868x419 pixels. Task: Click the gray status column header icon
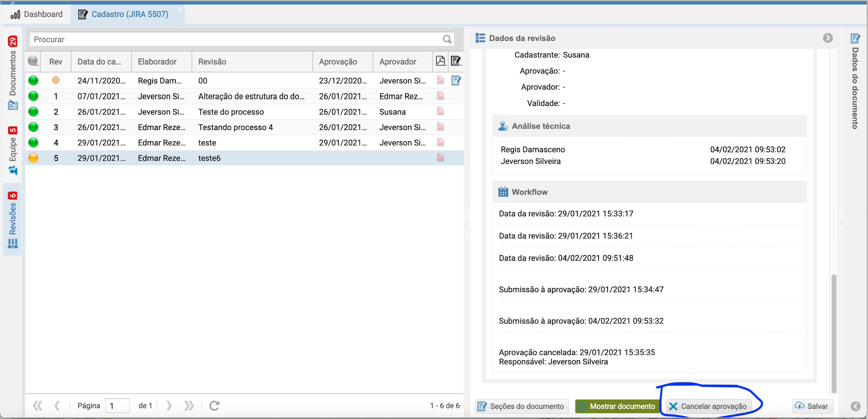click(x=33, y=61)
